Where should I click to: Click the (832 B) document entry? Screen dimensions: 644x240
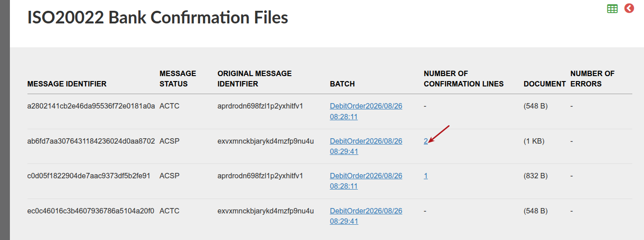535,176
